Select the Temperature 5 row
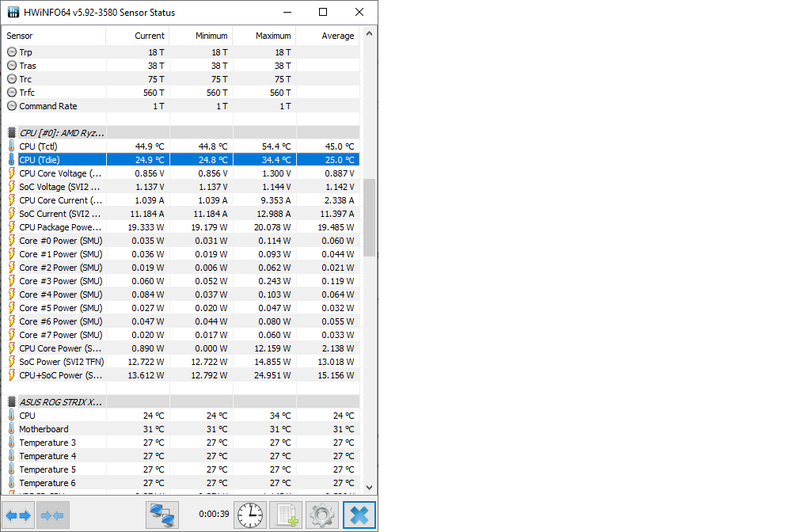The image size is (798, 532). 181,469
